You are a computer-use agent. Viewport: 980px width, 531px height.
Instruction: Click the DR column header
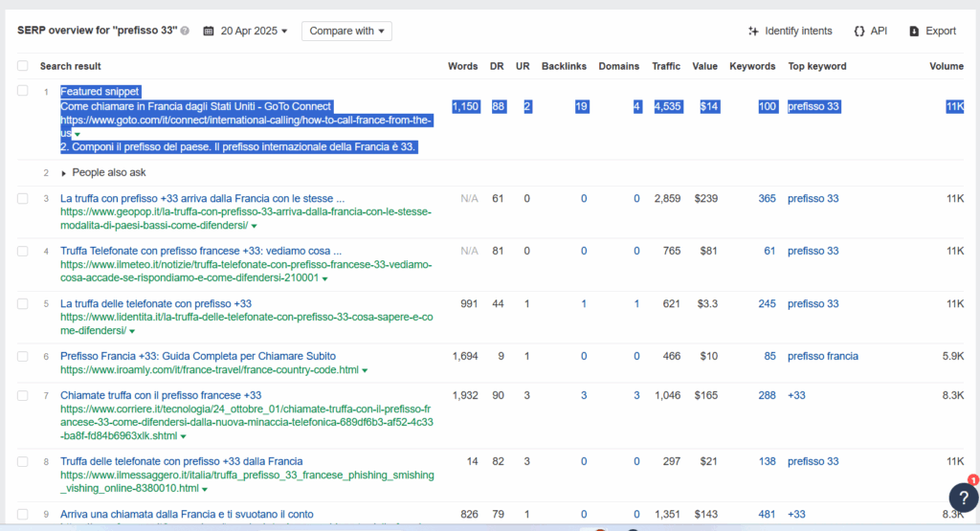[497, 66]
